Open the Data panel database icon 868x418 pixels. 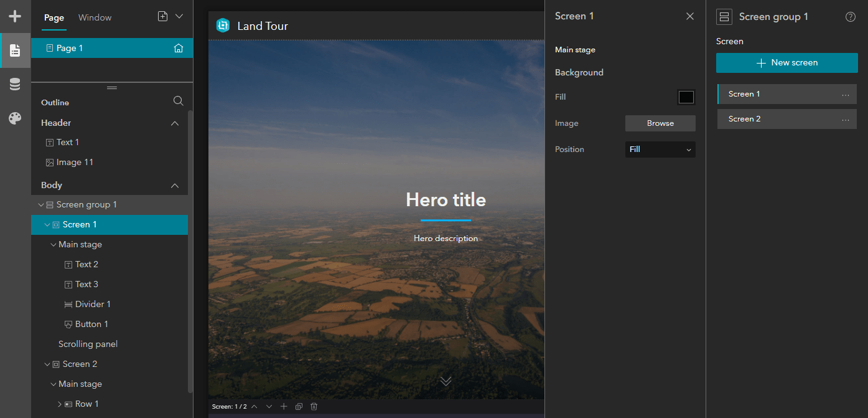15,85
